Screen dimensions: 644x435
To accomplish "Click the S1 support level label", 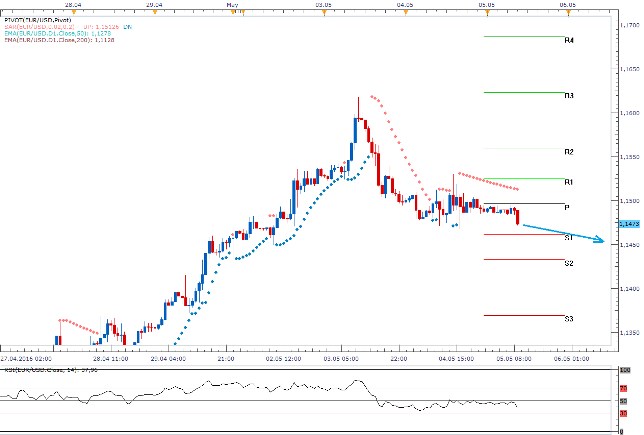I will (568, 238).
